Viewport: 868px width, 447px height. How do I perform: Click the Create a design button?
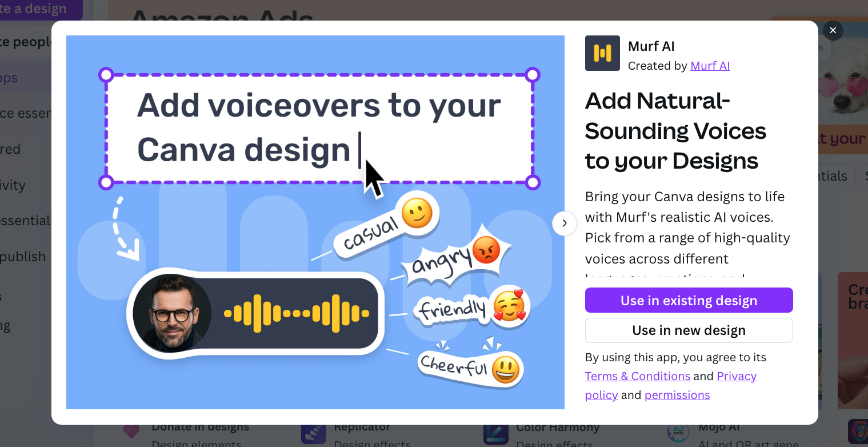[x=41, y=9]
